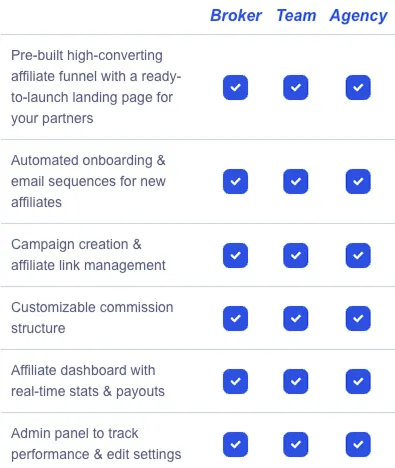
Task: Click Broker checkmark for campaign creation
Action: 235,255
